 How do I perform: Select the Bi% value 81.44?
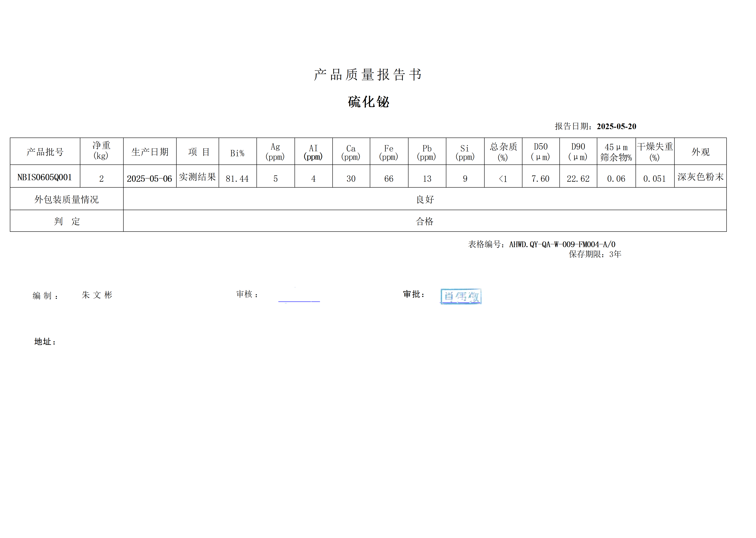[x=237, y=179]
